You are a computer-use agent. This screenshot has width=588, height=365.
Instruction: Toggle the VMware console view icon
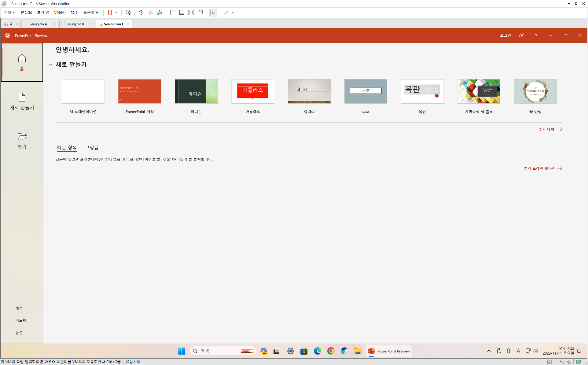pos(213,13)
